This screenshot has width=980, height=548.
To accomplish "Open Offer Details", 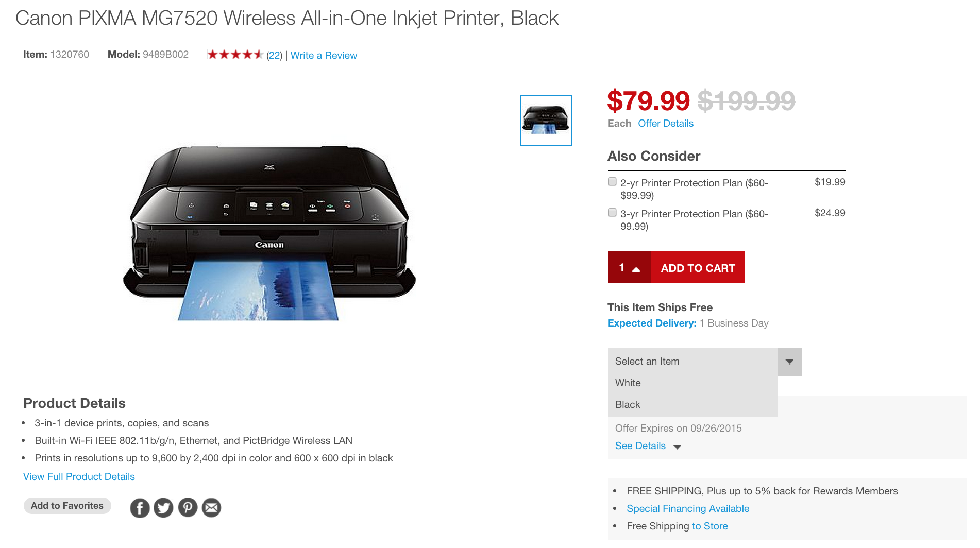I will click(x=665, y=123).
